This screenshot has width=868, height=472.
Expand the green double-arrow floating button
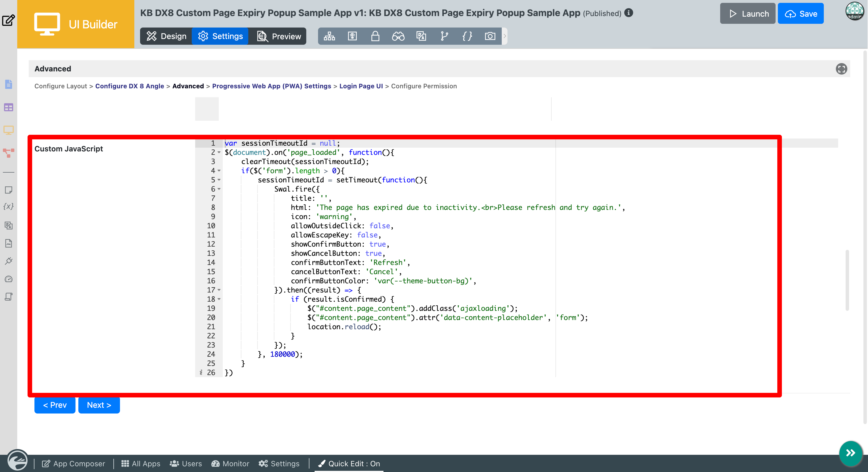(850, 453)
